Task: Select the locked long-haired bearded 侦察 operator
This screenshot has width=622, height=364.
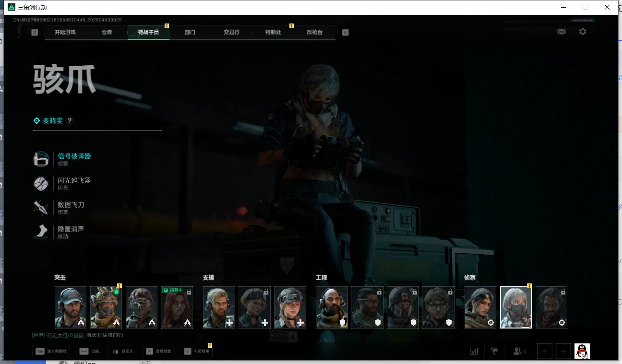Action: coord(551,307)
